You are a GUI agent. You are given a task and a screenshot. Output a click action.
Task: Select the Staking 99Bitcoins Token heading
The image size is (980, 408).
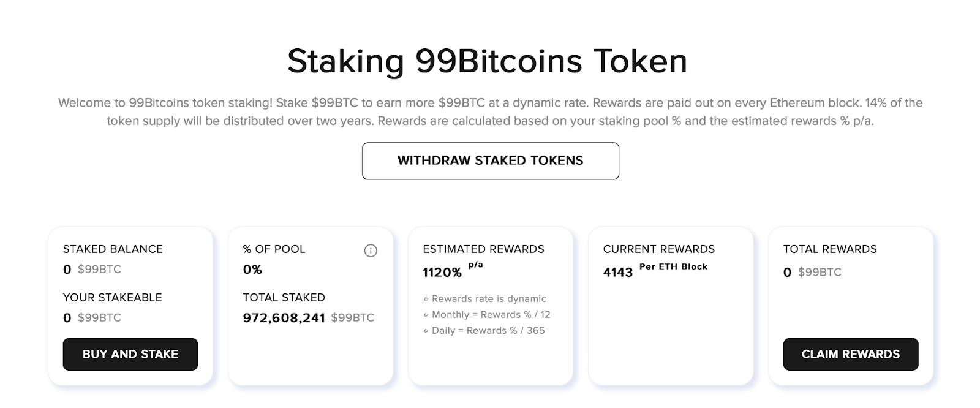click(488, 61)
